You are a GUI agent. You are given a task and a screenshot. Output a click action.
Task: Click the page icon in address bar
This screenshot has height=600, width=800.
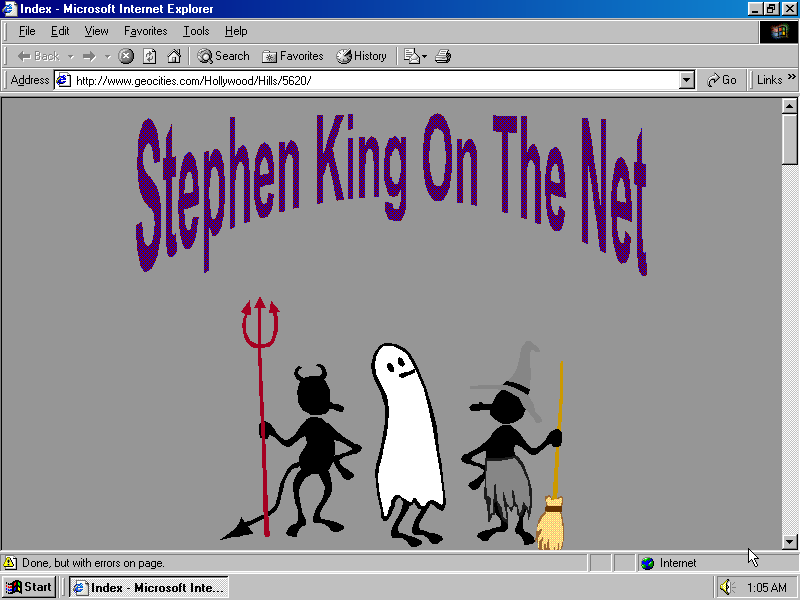[63, 80]
